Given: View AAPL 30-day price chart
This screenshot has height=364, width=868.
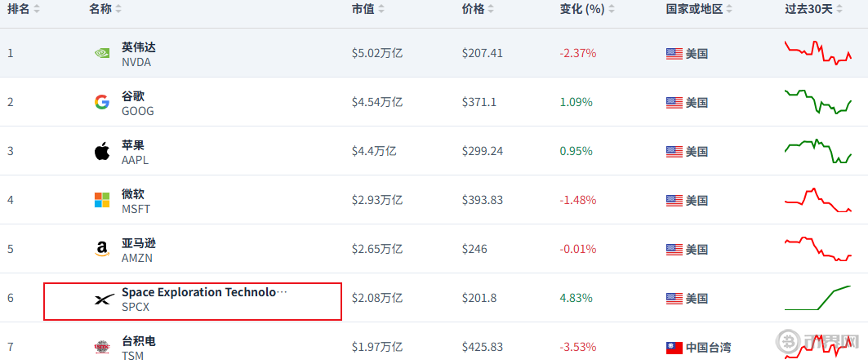Looking at the screenshot, I should click(x=818, y=150).
